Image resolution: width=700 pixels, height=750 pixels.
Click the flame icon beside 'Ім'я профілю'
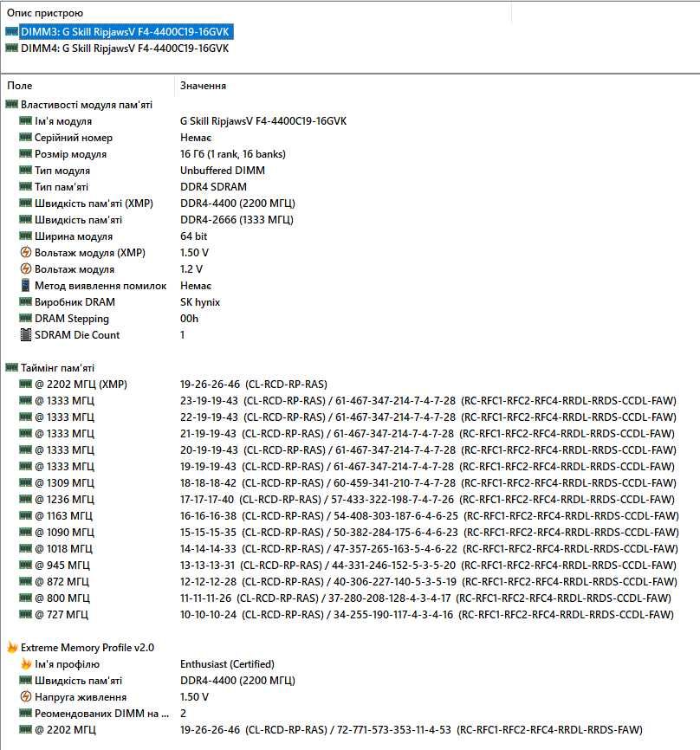click(x=25, y=663)
